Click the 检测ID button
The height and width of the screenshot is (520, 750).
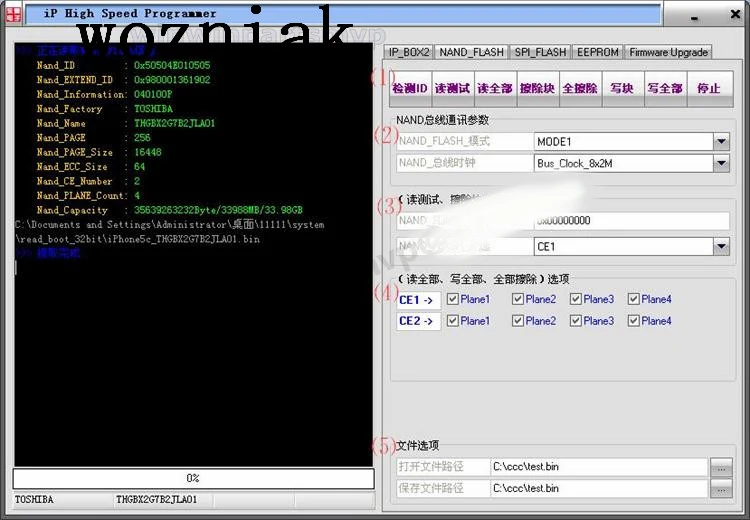410,89
